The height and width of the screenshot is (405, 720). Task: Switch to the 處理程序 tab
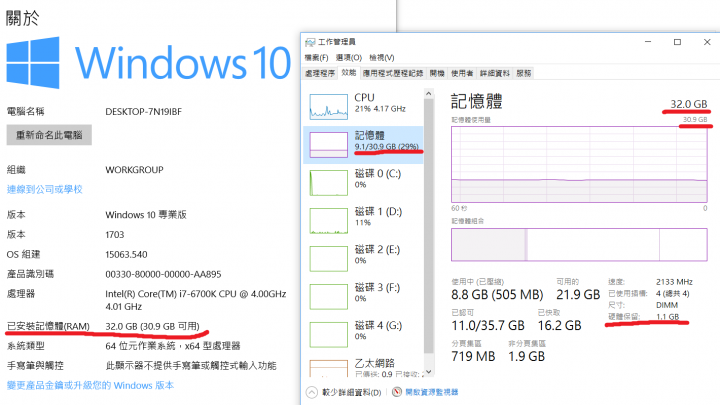pos(320,73)
